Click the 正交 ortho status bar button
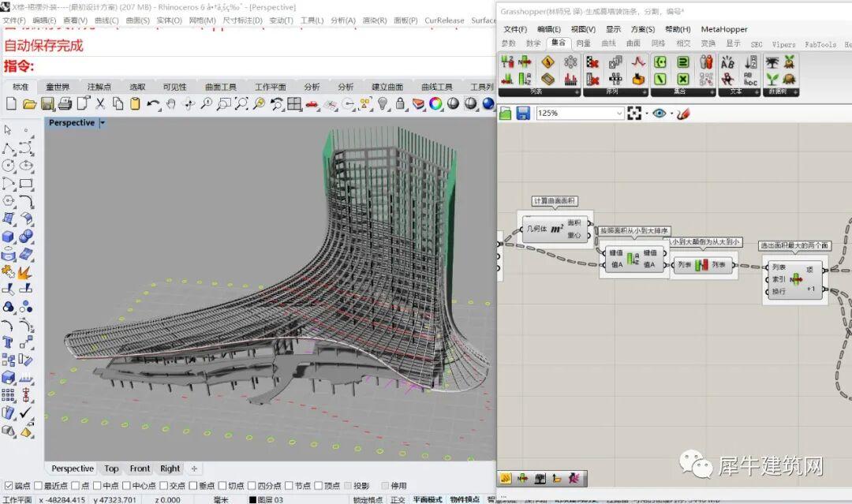Image resolution: width=852 pixels, height=504 pixels. (397, 499)
